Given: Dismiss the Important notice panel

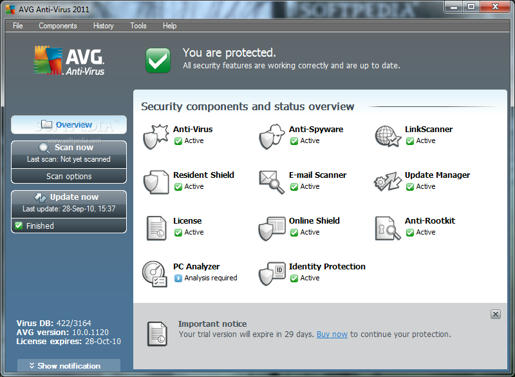Looking at the screenshot, I should coord(496,314).
